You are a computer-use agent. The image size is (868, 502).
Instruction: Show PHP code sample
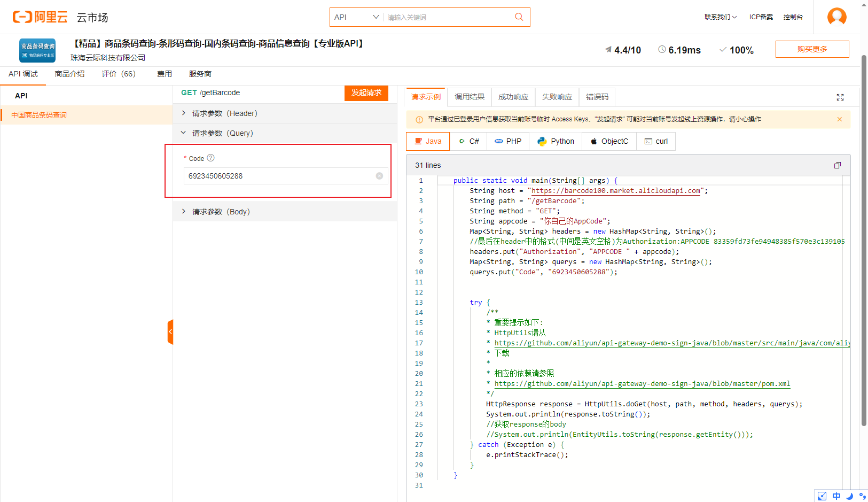pos(508,141)
